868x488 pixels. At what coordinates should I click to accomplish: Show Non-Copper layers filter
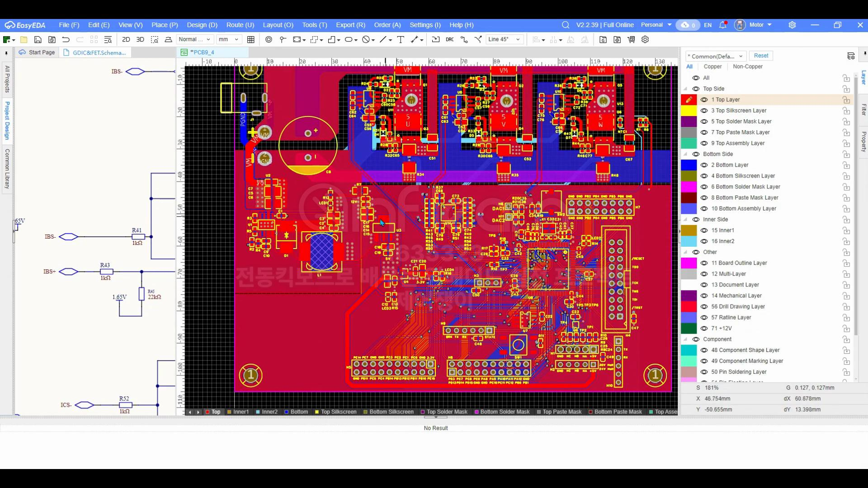(x=747, y=66)
